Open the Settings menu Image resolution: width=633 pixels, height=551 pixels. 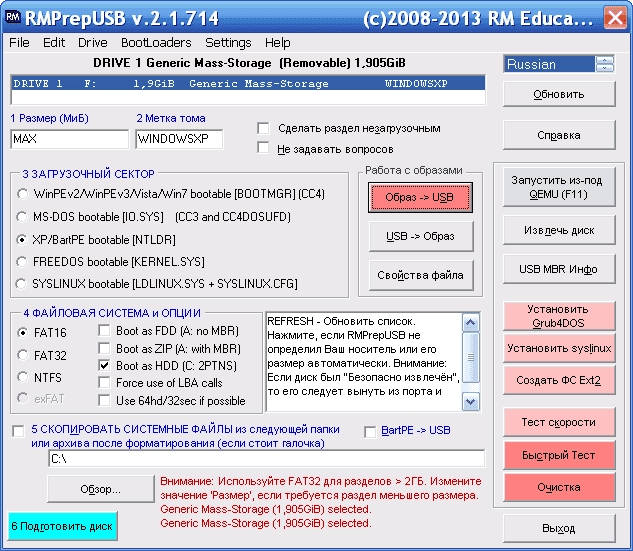[x=228, y=43]
